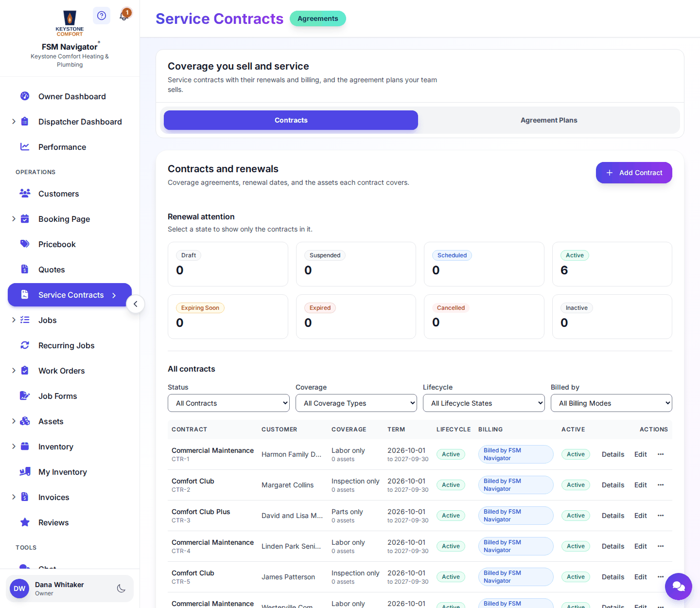The width and height of the screenshot is (700, 608).
Task: Click the Comfort Club Plus contract name
Action: [x=201, y=512]
